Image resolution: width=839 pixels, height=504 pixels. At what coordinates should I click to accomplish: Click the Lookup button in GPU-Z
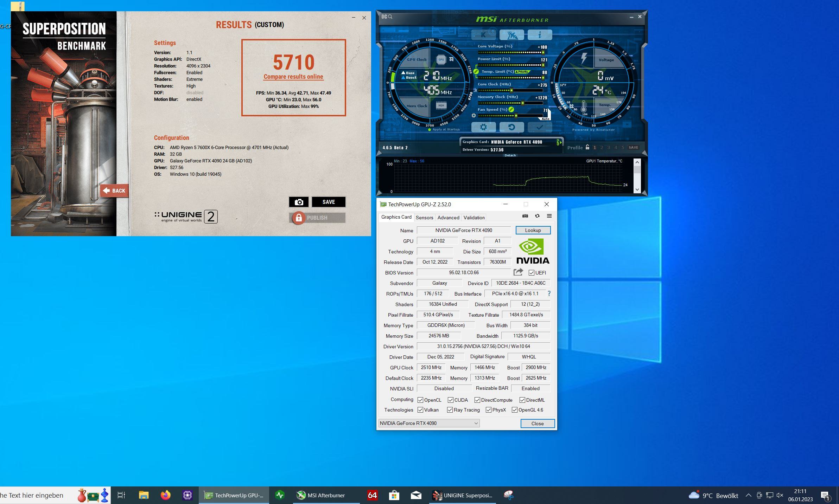coord(533,230)
